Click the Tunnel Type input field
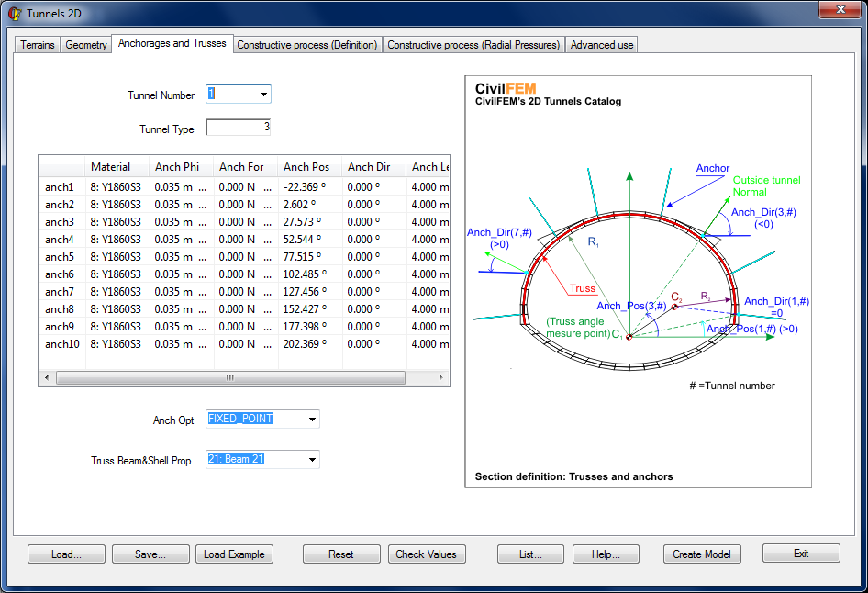Viewport: 868px width, 593px height. [x=238, y=129]
